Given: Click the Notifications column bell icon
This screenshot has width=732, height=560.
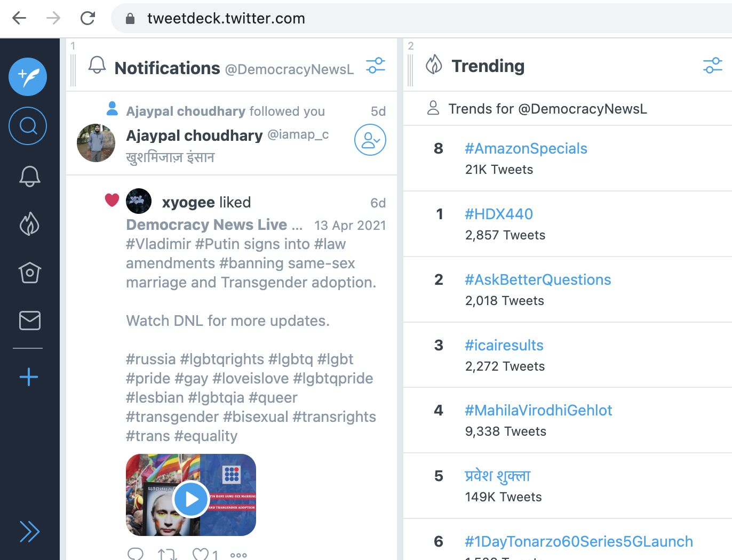Looking at the screenshot, I should [x=97, y=66].
